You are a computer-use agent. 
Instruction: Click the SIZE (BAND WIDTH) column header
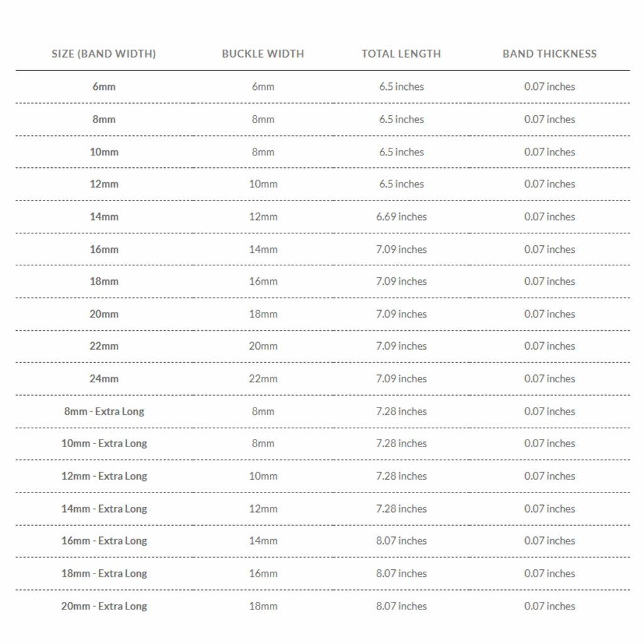pyautogui.click(x=104, y=54)
